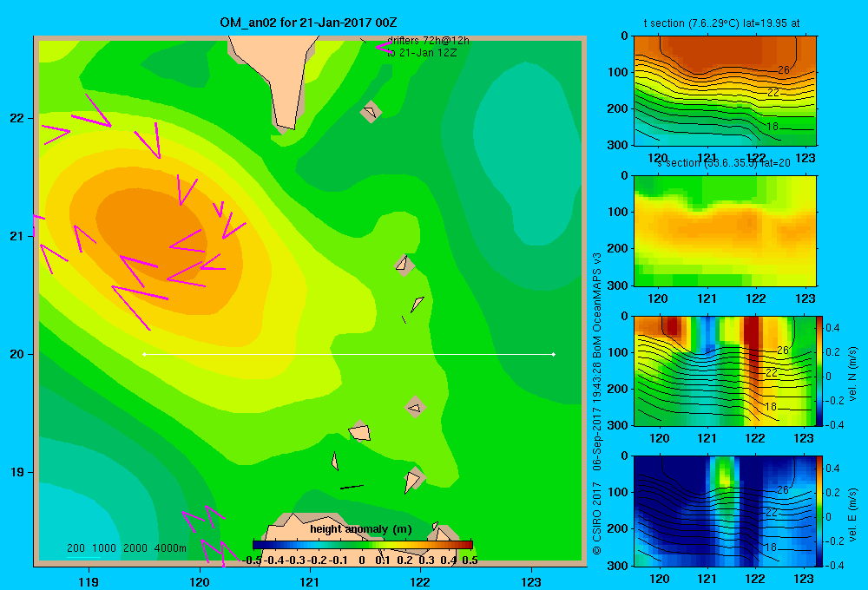Click latitude tick label 21 on main map
This screenshot has height=590, width=868.
[17, 236]
